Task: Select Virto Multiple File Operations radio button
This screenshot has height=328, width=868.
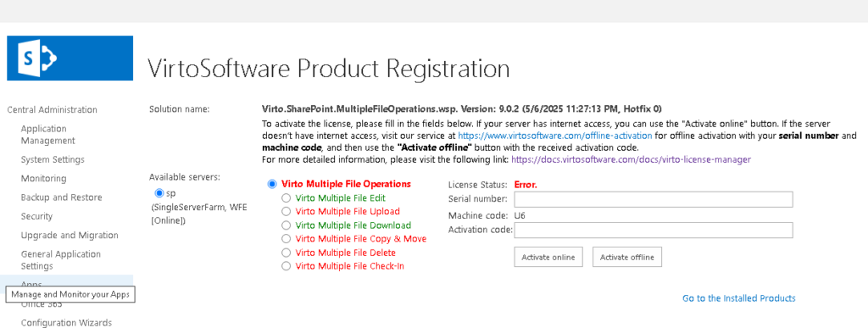Action: pyautogui.click(x=271, y=184)
